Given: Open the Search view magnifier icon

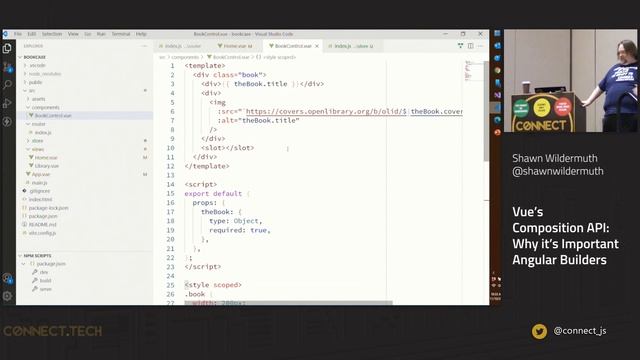Looking at the screenshot, I should (7, 85).
